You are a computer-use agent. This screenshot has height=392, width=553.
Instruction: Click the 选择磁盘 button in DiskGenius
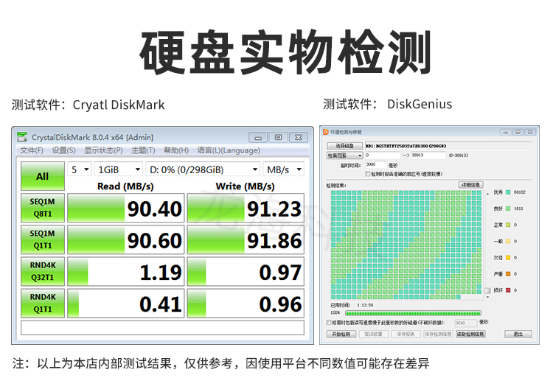(x=344, y=146)
